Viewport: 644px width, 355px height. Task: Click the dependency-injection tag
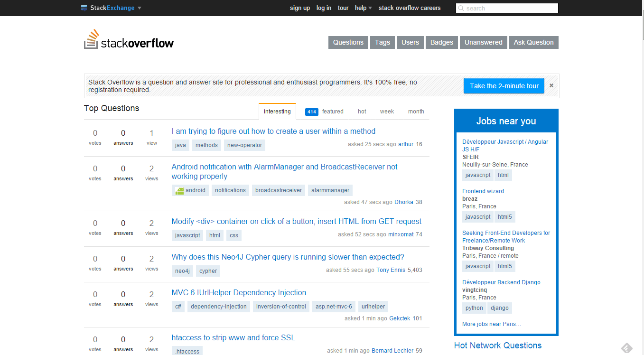[x=219, y=307]
